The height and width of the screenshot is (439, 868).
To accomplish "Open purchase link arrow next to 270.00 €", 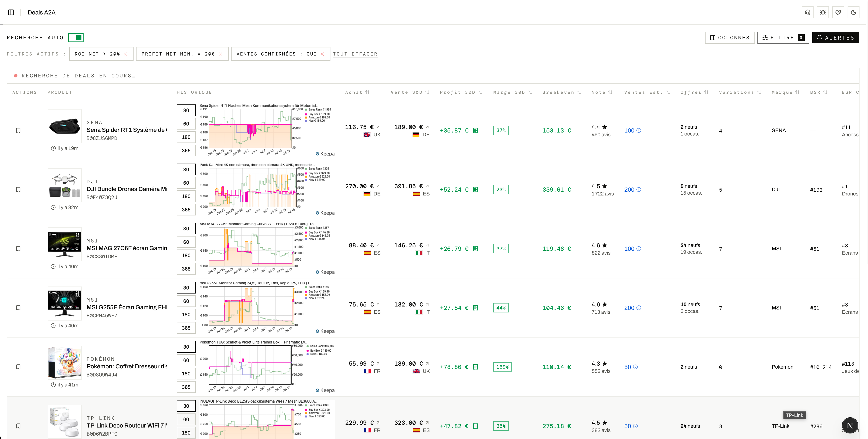I will tap(378, 186).
